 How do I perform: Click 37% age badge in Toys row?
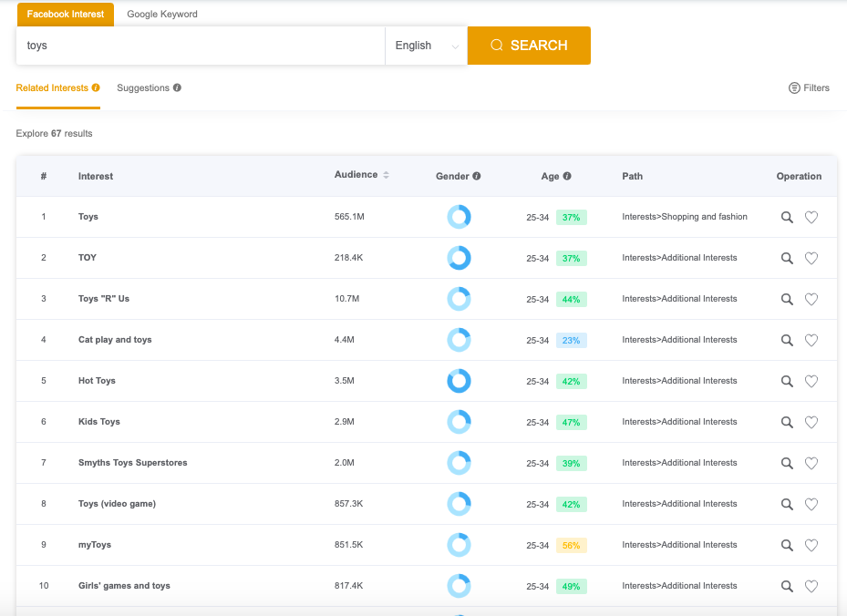click(x=572, y=218)
